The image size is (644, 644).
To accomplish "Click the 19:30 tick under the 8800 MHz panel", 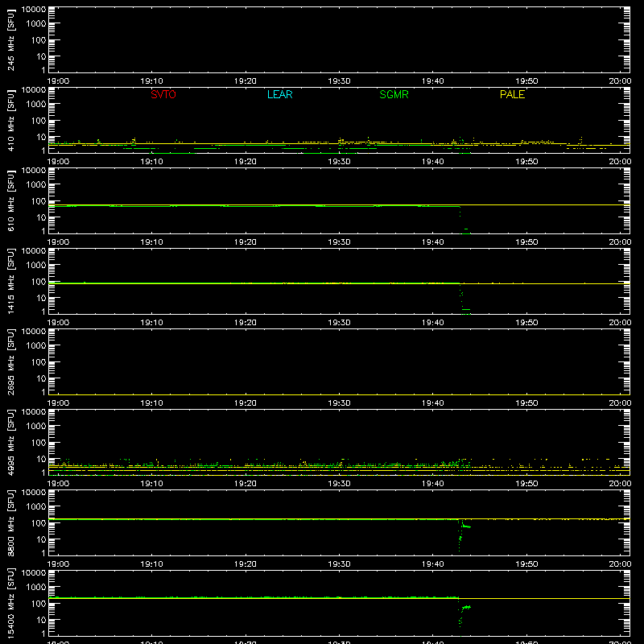I will point(339,564).
